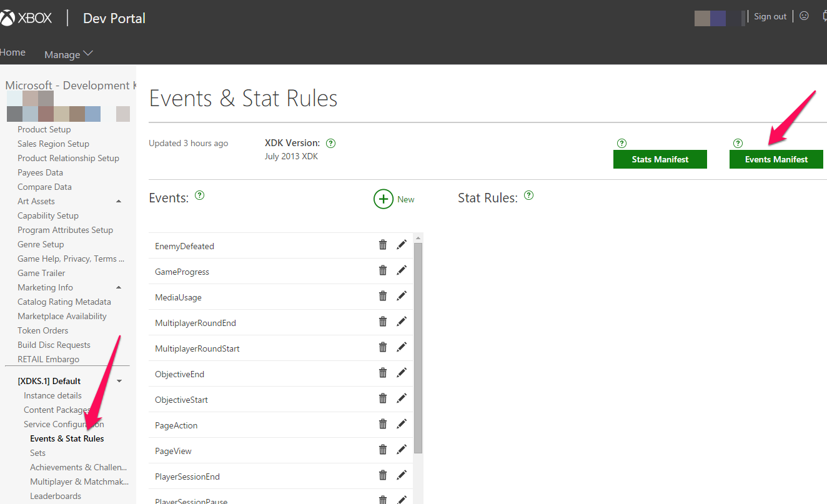Open Instance details
The height and width of the screenshot is (504, 827).
tap(53, 395)
